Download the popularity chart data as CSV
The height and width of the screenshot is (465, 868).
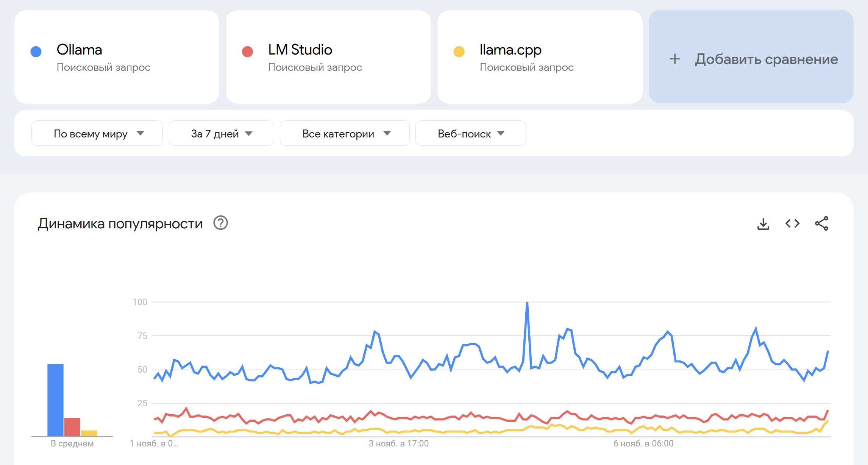coord(763,224)
